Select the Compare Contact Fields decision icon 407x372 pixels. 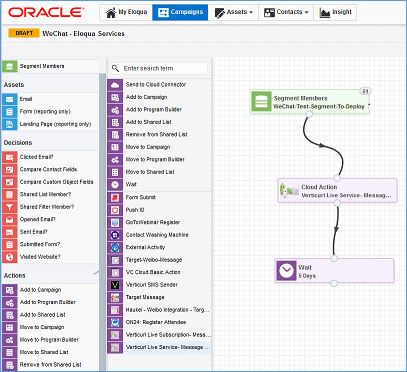coord(9,169)
